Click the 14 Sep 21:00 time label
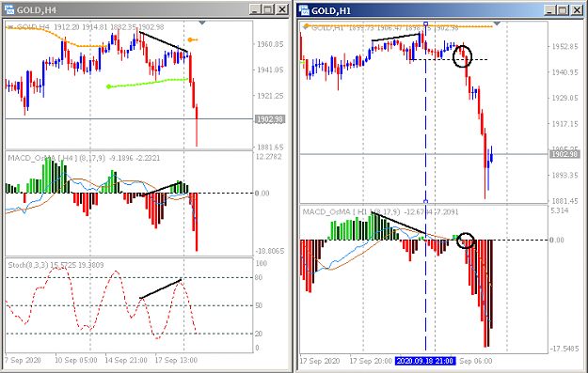 (126, 360)
